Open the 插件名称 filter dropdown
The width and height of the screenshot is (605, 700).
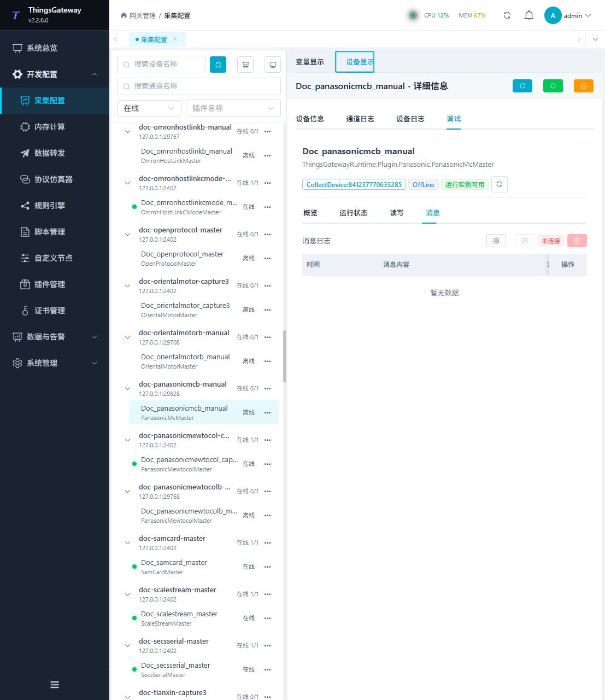[233, 108]
